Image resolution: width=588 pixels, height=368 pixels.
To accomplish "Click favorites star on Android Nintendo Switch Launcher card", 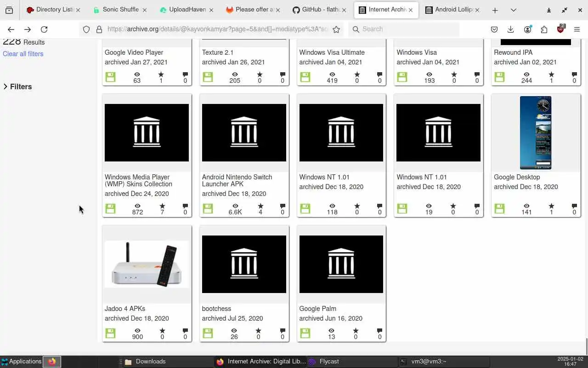I will coord(260,206).
